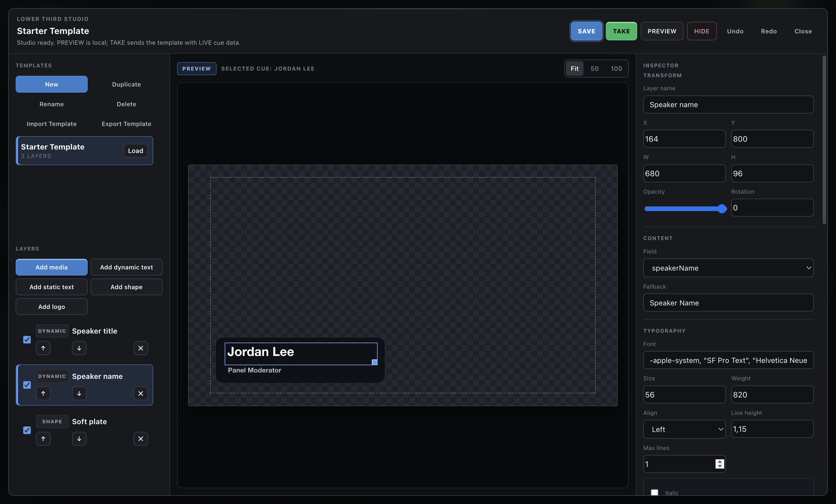Redo the last change

tap(768, 31)
